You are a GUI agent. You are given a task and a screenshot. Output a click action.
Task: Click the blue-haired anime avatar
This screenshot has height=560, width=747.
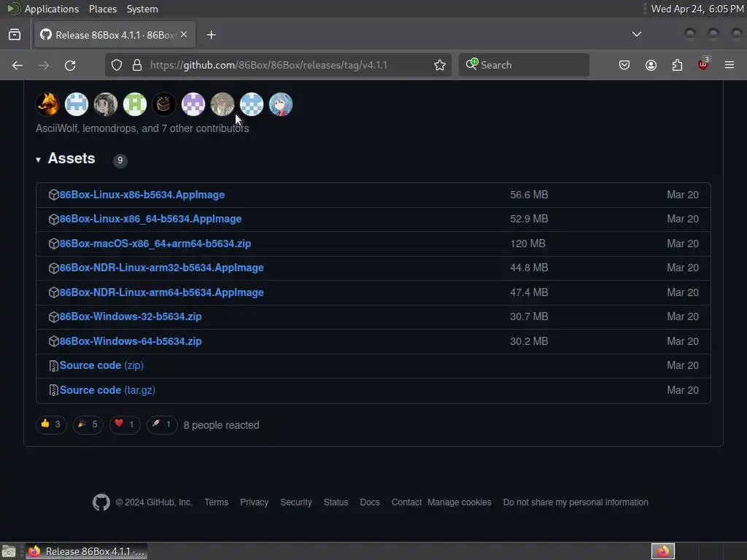[x=281, y=104]
